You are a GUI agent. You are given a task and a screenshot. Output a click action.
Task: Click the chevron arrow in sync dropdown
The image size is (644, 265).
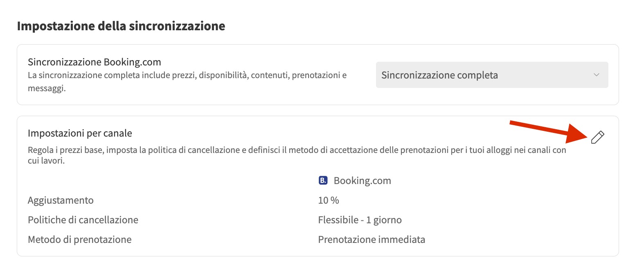(596, 75)
